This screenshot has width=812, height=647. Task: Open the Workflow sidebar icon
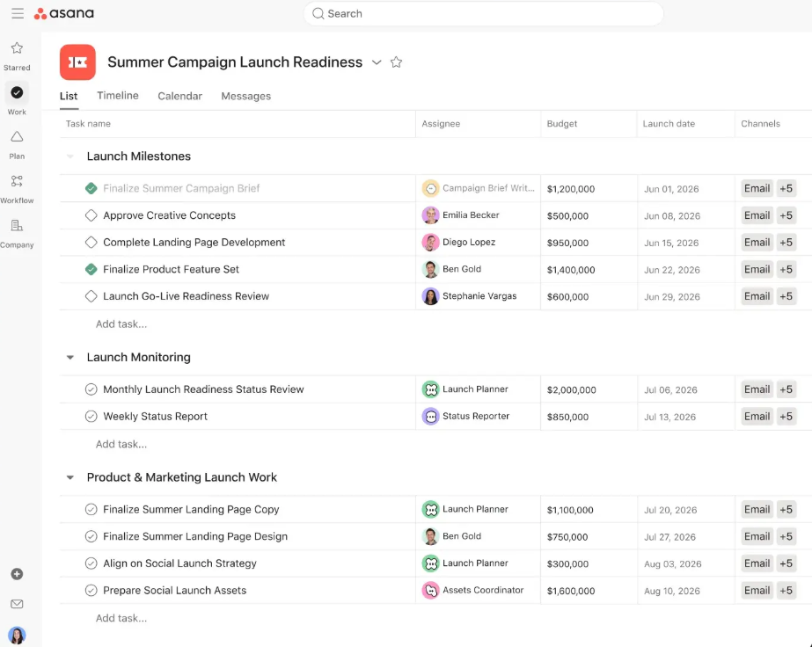[17, 181]
